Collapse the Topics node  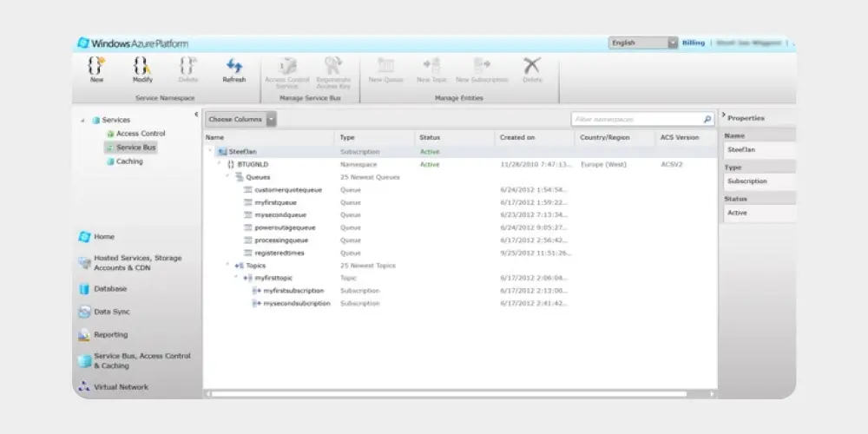[227, 264]
